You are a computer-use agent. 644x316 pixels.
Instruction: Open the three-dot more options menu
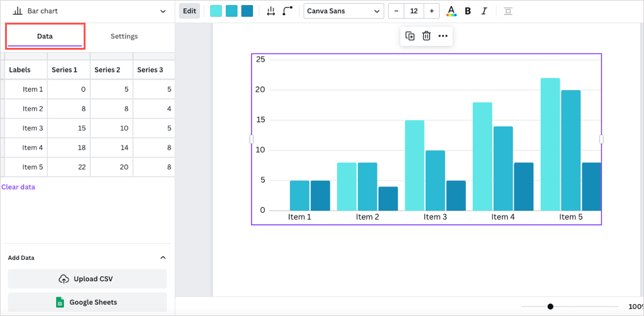click(x=443, y=37)
